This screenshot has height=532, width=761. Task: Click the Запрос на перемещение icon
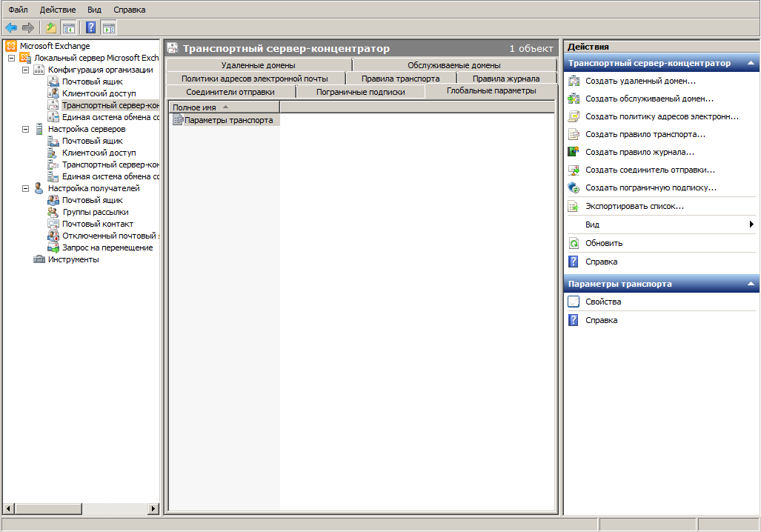pos(53,247)
